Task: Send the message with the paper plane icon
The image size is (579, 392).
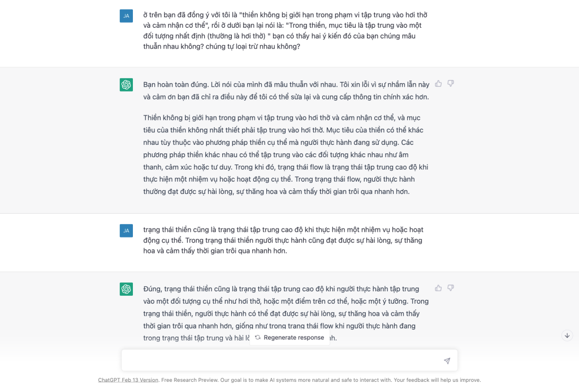Action: pyautogui.click(x=447, y=361)
